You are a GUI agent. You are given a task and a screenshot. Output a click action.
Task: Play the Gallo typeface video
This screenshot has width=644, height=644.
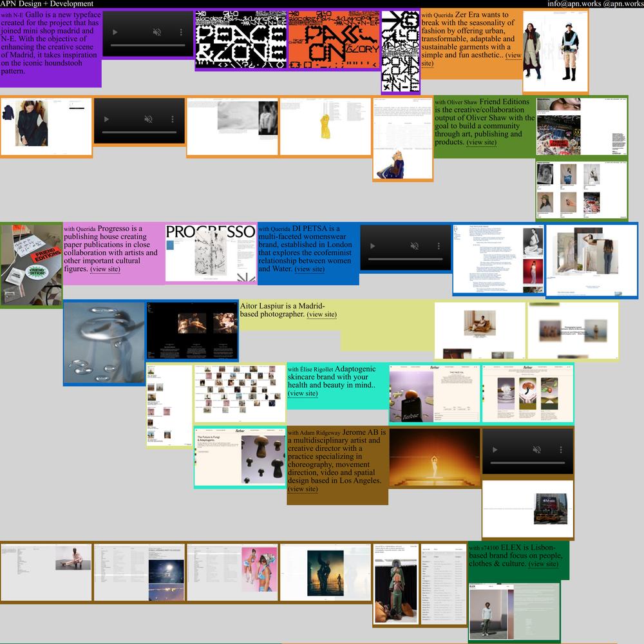coord(115,32)
